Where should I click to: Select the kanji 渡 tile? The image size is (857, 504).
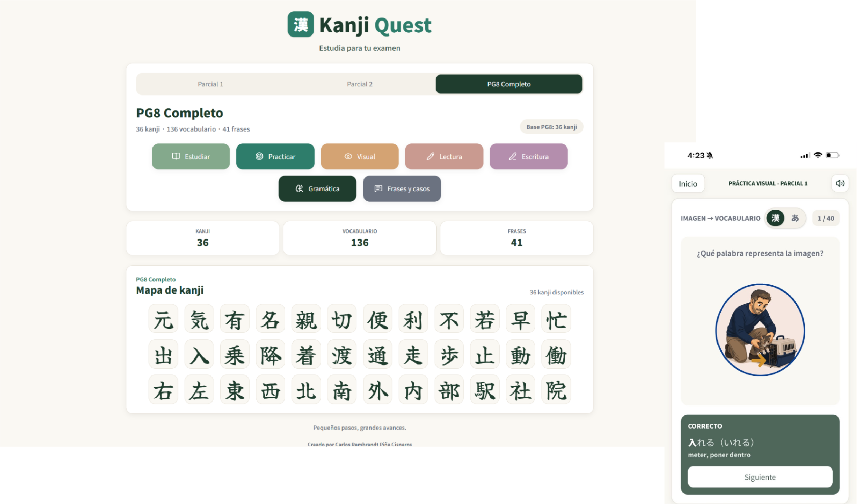point(342,354)
